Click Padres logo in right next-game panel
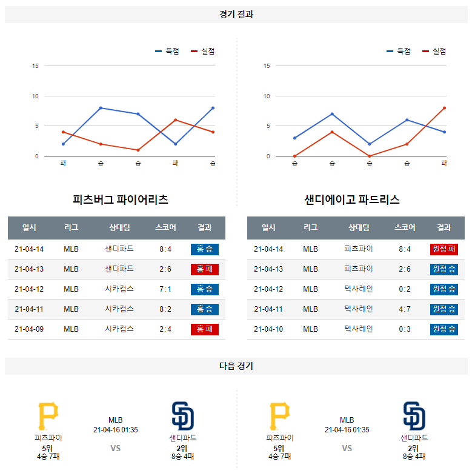Viewport: 475px width, 476px height. click(x=414, y=416)
